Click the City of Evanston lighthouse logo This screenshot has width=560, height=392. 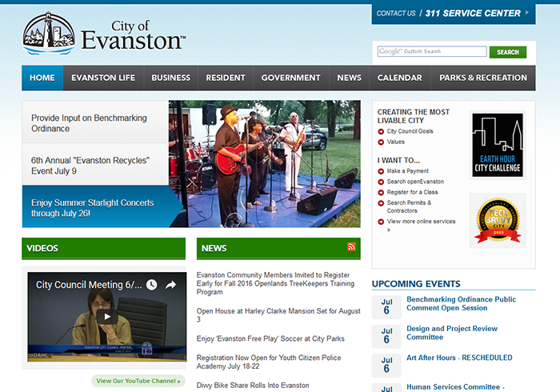(49, 34)
